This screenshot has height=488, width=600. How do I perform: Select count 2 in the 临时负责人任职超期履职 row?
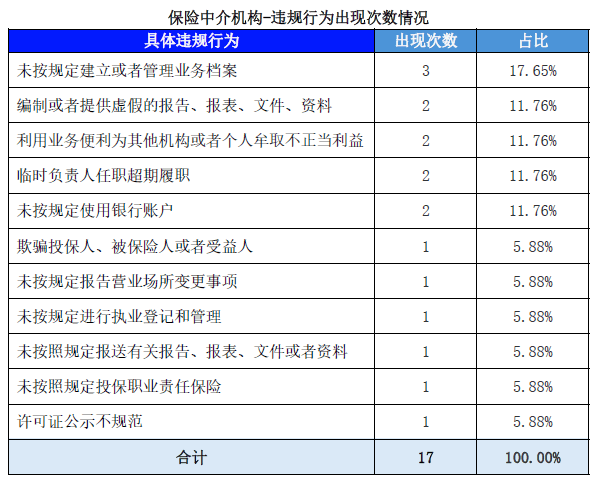[x=426, y=176]
